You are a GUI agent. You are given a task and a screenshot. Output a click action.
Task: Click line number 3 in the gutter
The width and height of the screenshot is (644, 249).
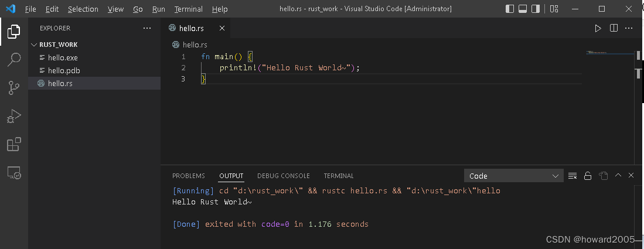pyautogui.click(x=183, y=79)
